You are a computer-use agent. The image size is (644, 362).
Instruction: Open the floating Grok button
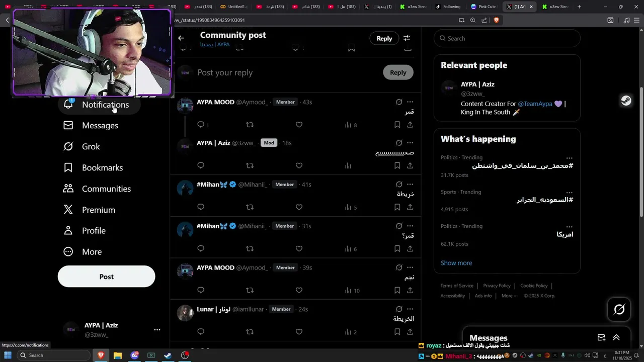click(x=619, y=310)
